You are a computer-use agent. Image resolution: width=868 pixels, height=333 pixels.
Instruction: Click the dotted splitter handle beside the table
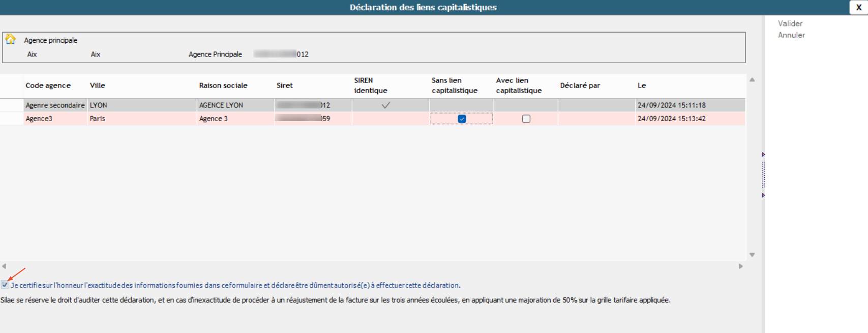click(x=763, y=175)
